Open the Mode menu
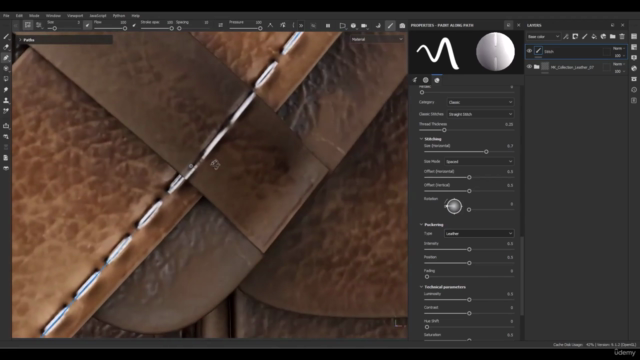Image resolution: width=640 pixels, height=360 pixels. [x=34, y=16]
